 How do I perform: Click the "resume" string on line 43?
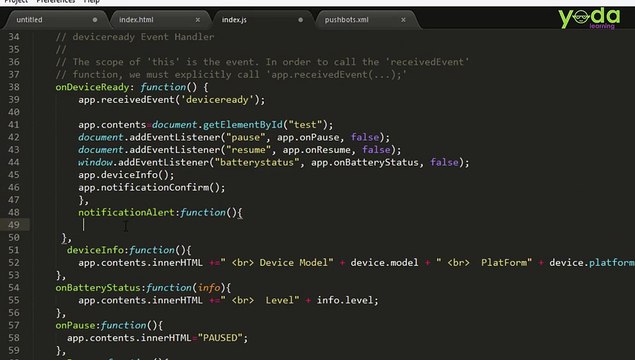click(248, 150)
